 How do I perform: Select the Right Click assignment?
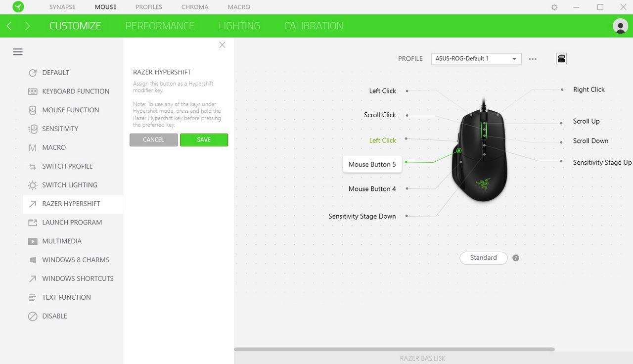(x=589, y=90)
